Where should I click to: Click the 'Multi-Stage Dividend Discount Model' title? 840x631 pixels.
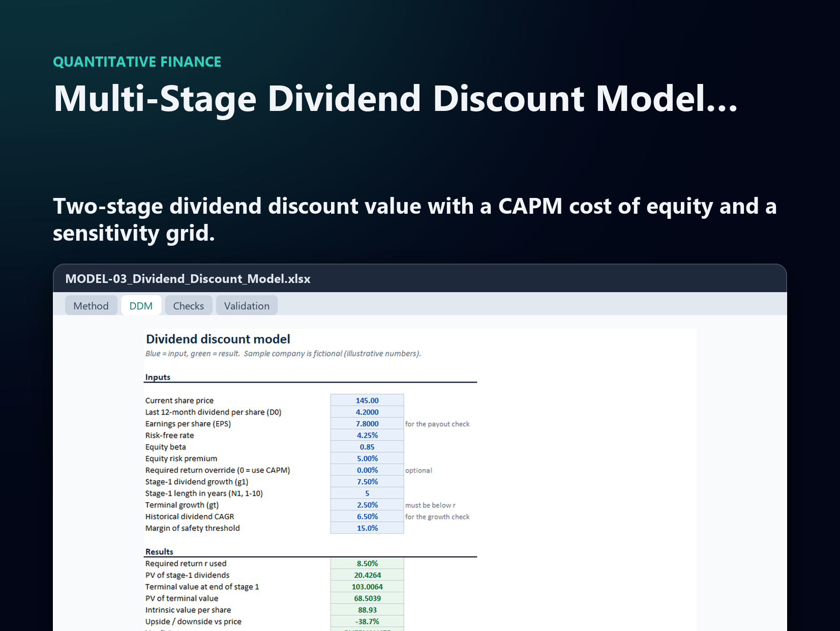pyautogui.click(x=396, y=99)
